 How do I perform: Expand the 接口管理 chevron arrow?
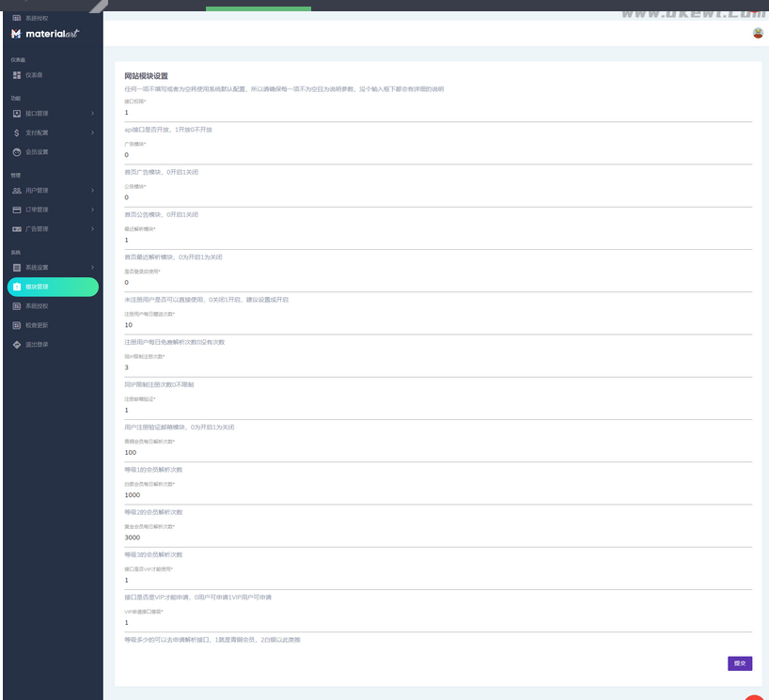click(x=92, y=114)
